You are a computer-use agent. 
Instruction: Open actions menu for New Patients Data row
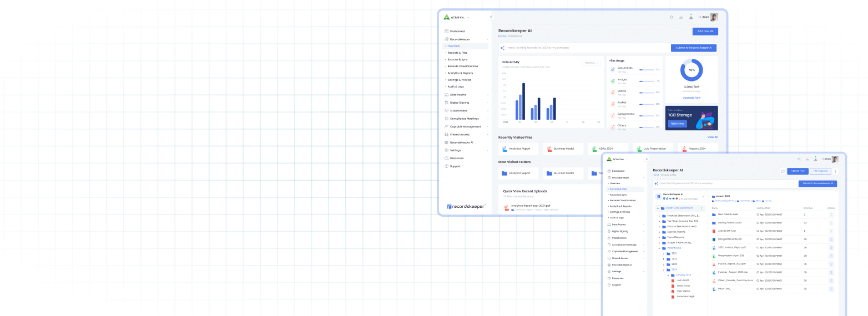point(831,214)
